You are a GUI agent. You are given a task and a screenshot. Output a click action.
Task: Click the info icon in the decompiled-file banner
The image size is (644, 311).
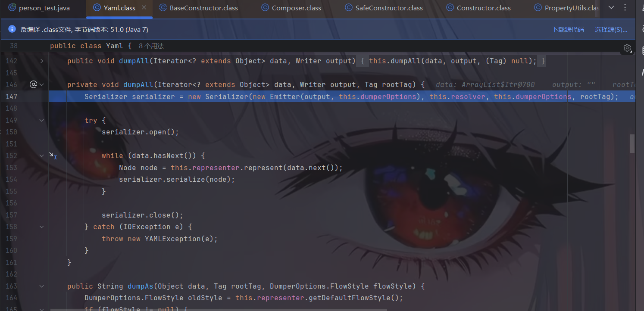(12, 29)
